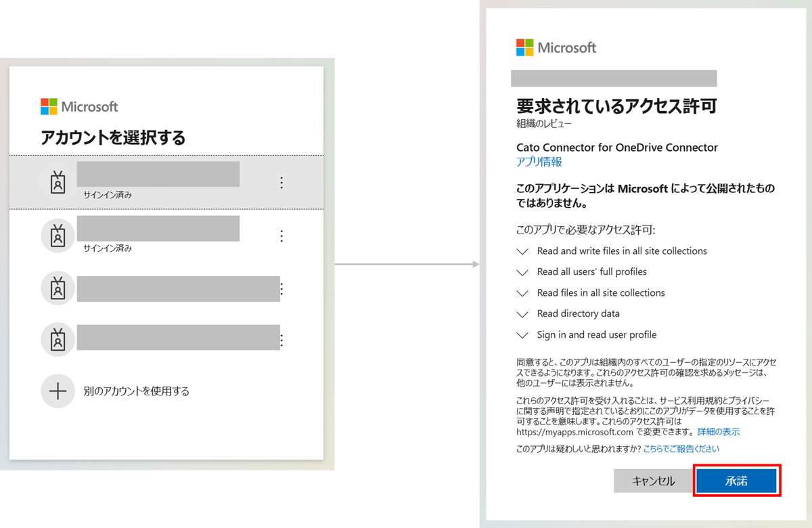The image size is (812, 528).
Task: Expand the 'Read directory data' permission
Action: [x=522, y=314]
